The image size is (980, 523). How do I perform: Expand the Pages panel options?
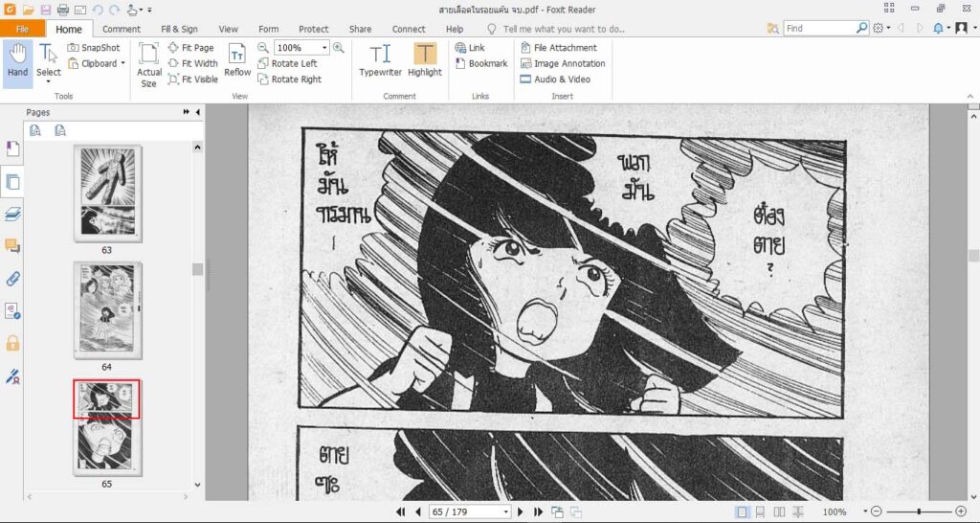tap(186, 112)
